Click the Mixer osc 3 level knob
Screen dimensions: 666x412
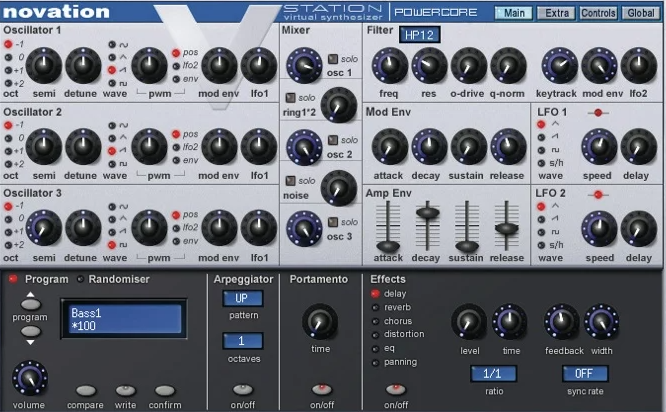(x=304, y=229)
